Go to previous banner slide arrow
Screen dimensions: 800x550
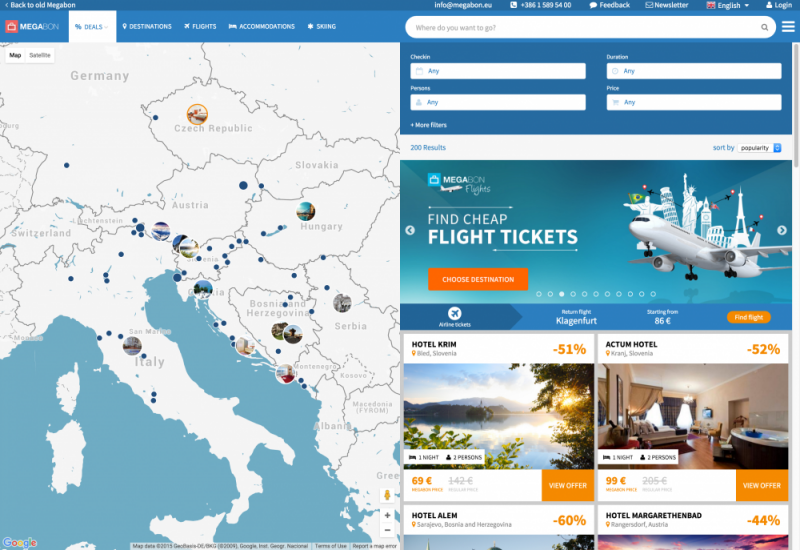click(410, 230)
